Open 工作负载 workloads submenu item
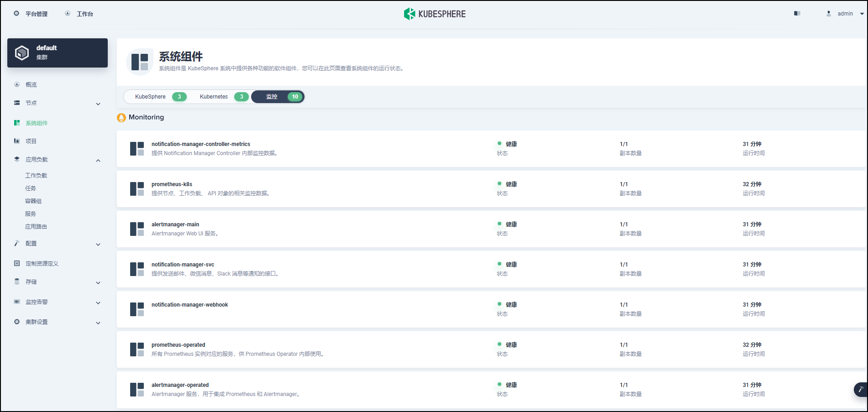The width and height of the screenshot is (868, 412). click(x=36, y=175)
